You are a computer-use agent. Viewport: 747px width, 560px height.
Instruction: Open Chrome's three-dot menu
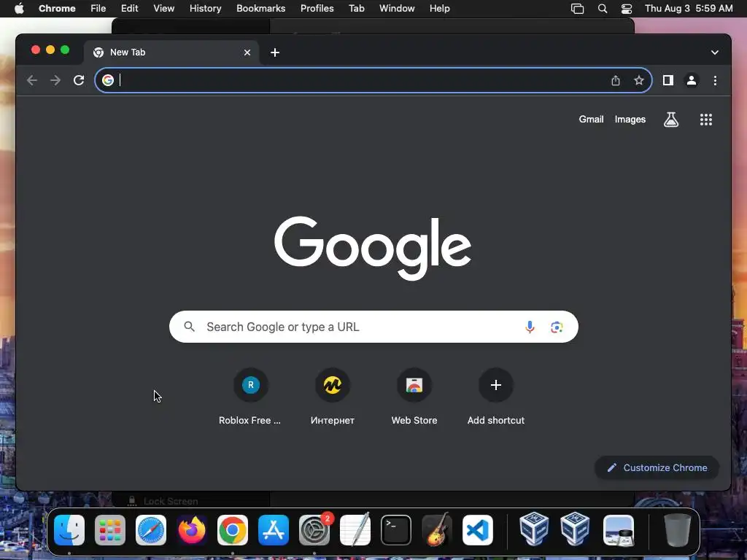[715, 80]
